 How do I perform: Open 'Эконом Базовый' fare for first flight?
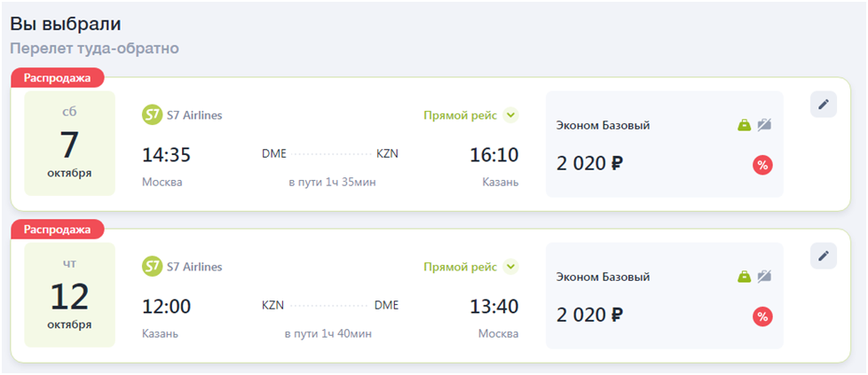(603, 125)
